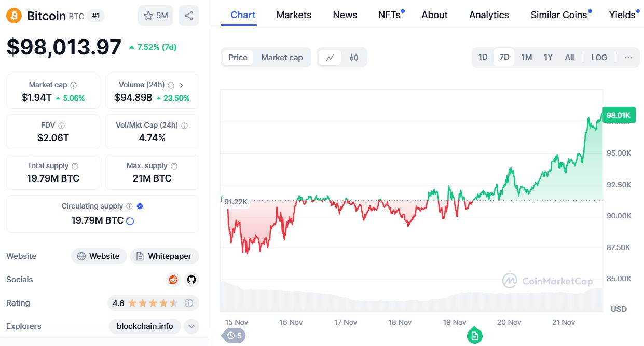Open the chart more options menu

pos(628,58)
